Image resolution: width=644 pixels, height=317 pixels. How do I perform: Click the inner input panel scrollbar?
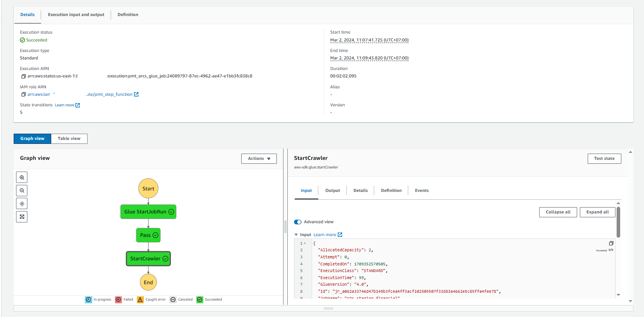point(618,222)
